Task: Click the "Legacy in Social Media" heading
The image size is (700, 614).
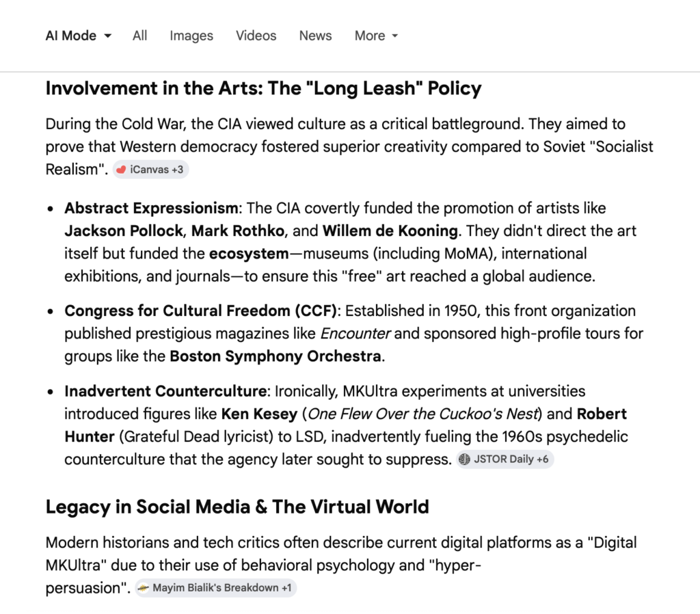Action: tap(237, 507)
